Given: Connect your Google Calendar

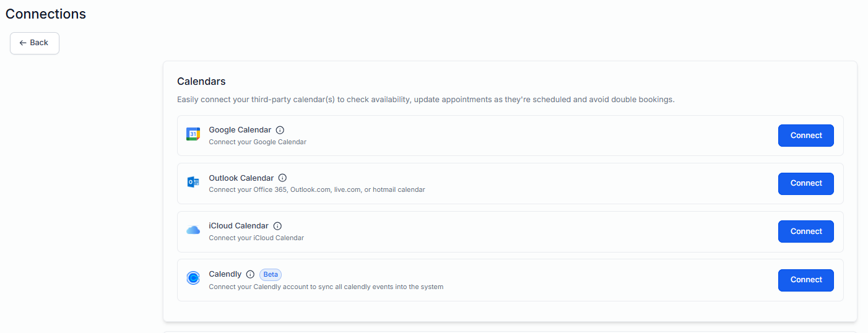Looking at the screenshot, I should pos(805,136).
